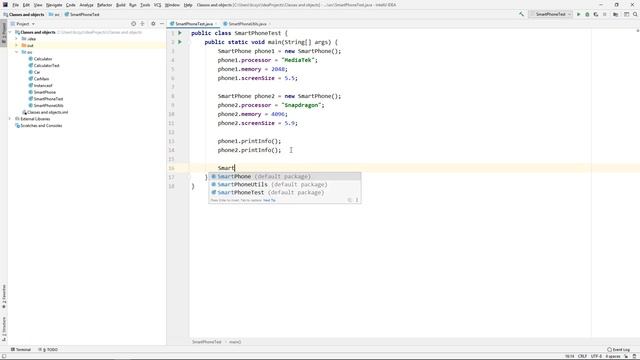The width and height of the screenshot is (640, 360).
Task: Expand the out folder
Action: point(17,45)
